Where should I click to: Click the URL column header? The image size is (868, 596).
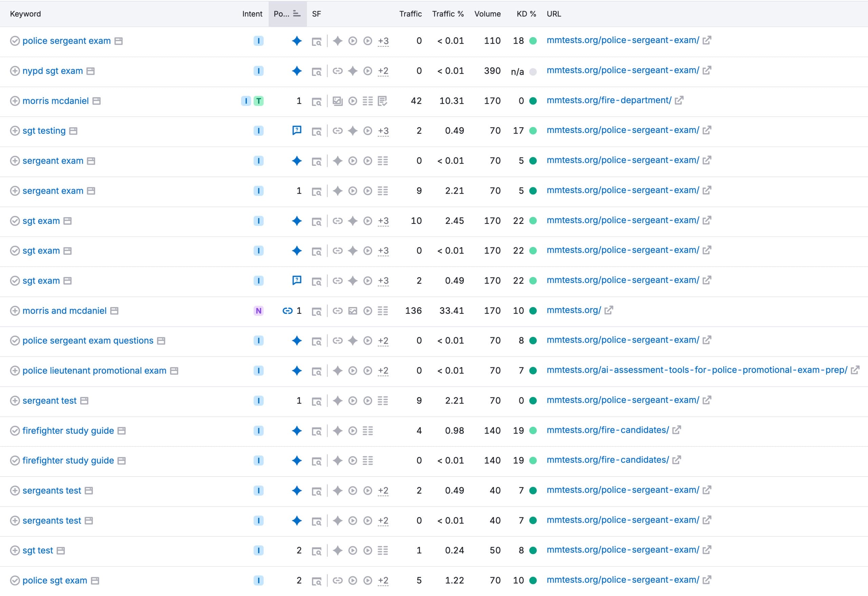(x=553, y=14)
